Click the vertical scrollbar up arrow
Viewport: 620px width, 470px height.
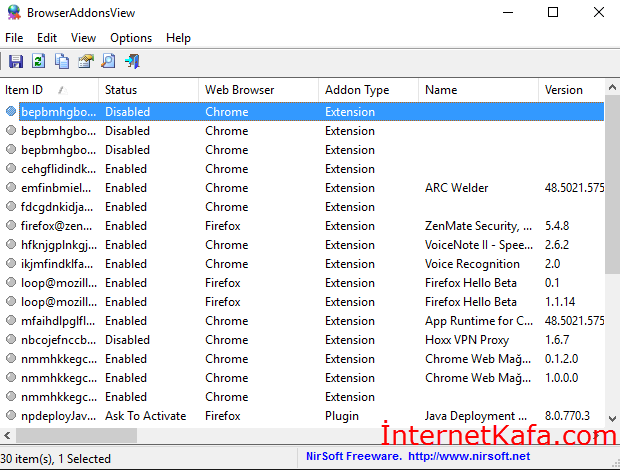click(612, 87)
